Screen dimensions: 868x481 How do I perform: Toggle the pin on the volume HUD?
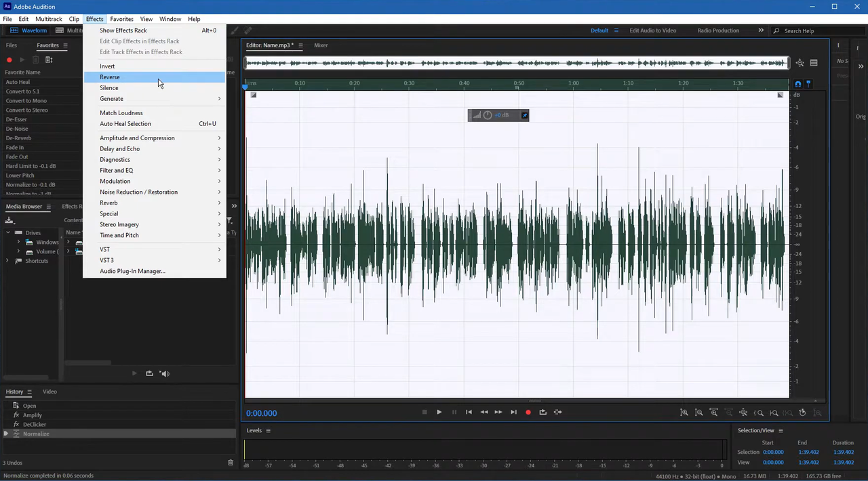(524, 115)
